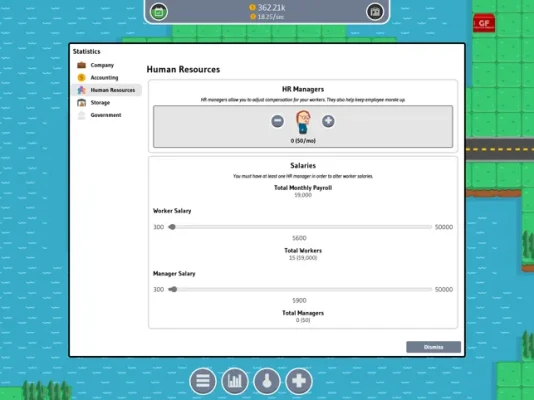
Task: Click the HR manager character portrait
Action: (303, 122)
